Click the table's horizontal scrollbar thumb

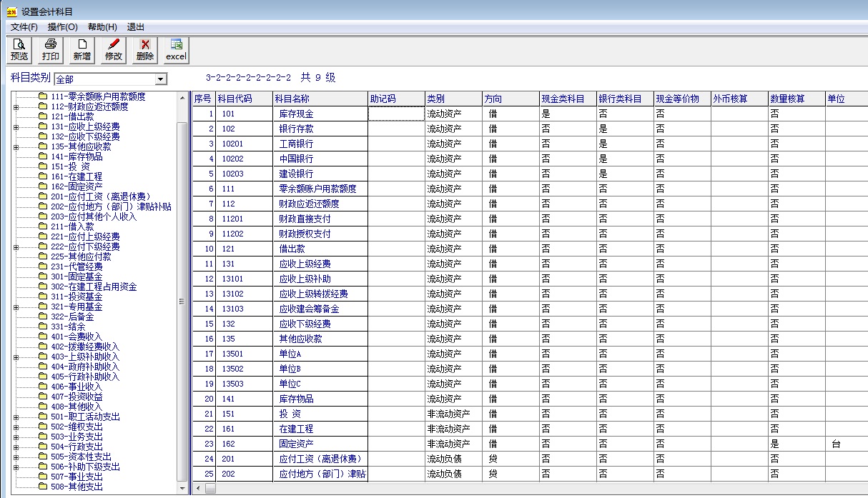[210, 489]
